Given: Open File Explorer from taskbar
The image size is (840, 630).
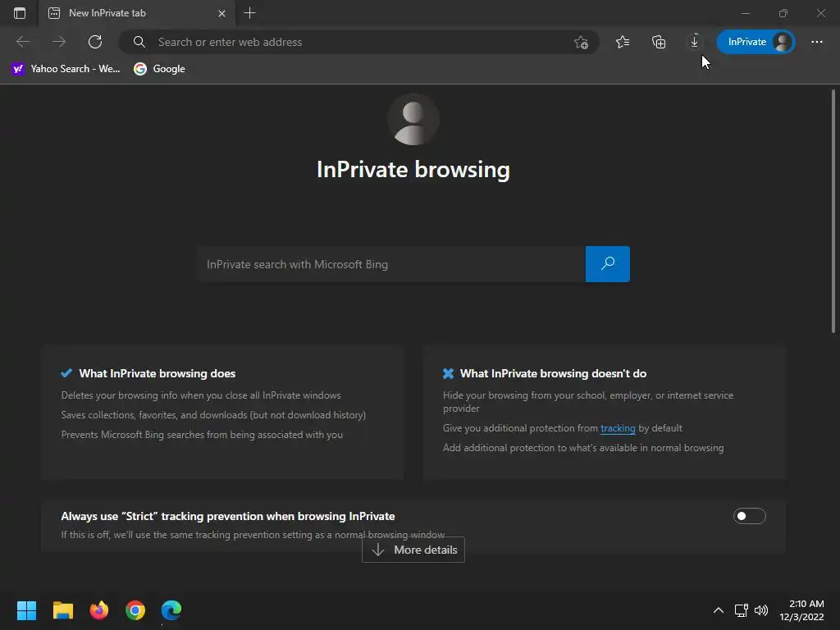Looking at the screenshot, I should point(62,610).
